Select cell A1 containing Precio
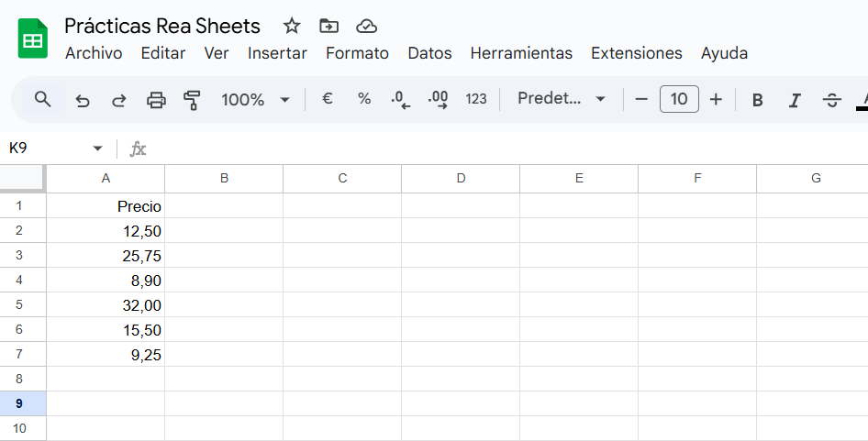This screenshot has height=441, width=868. pyautogui.click(x=106, y=206)
